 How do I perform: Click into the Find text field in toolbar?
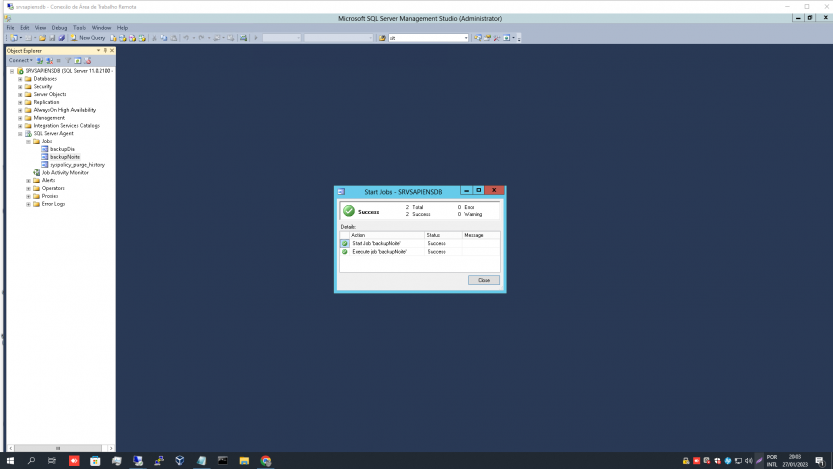[x=426, y=38]
